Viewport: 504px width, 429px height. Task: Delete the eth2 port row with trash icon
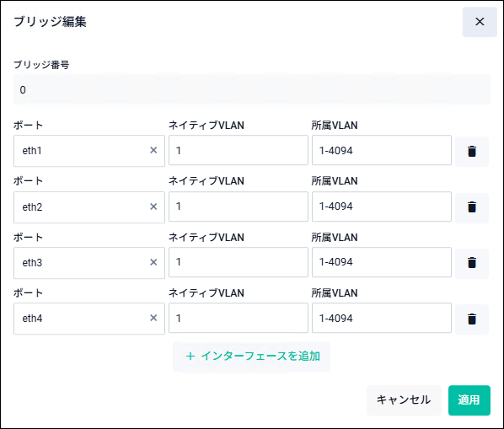click(x=471, y=207)
